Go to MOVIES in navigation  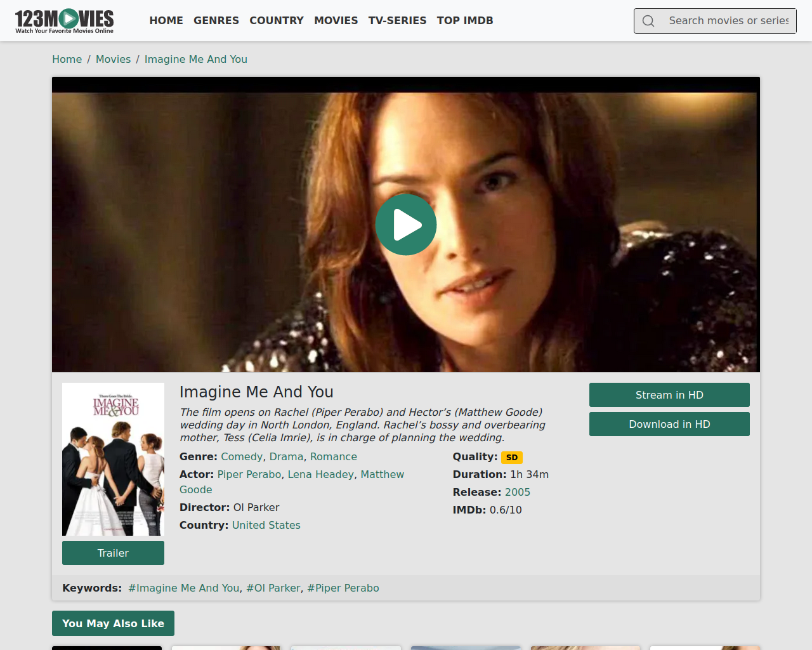tap(336, 20)
